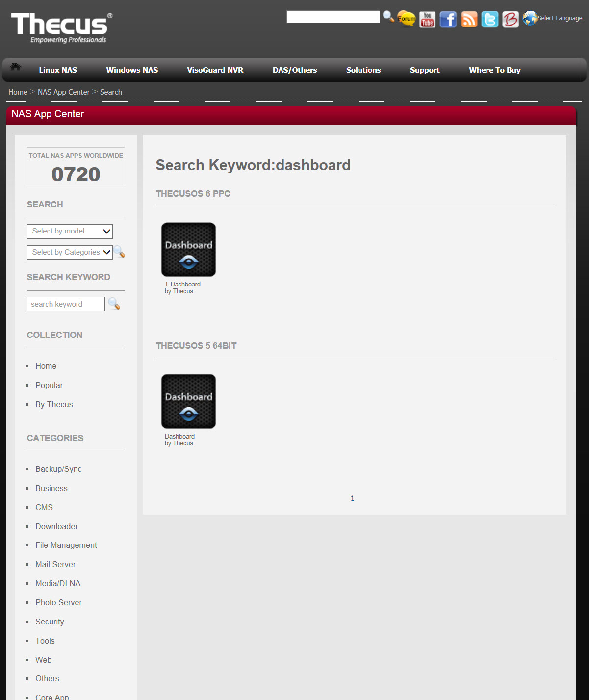
Task: Open the Downloader category
Action: [x=56, y=526]
